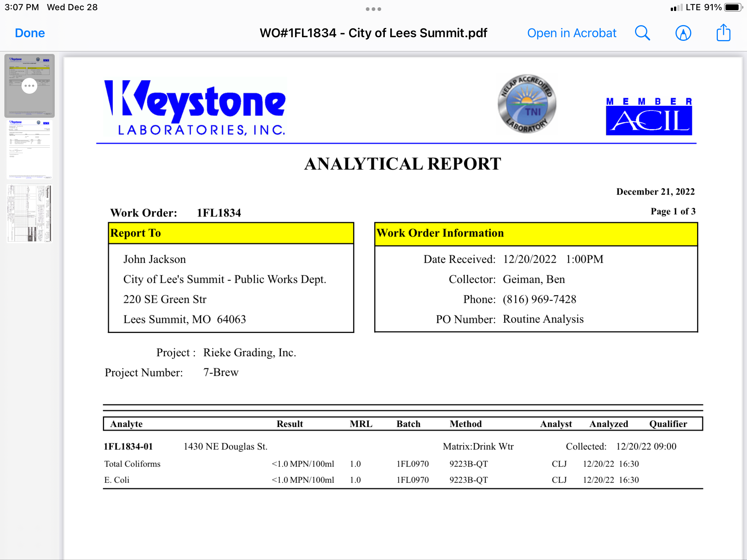Viewport: 747px width, 560px height.
Task: Tap the Keystone Laboratories logo
Action: click(195, 108)
